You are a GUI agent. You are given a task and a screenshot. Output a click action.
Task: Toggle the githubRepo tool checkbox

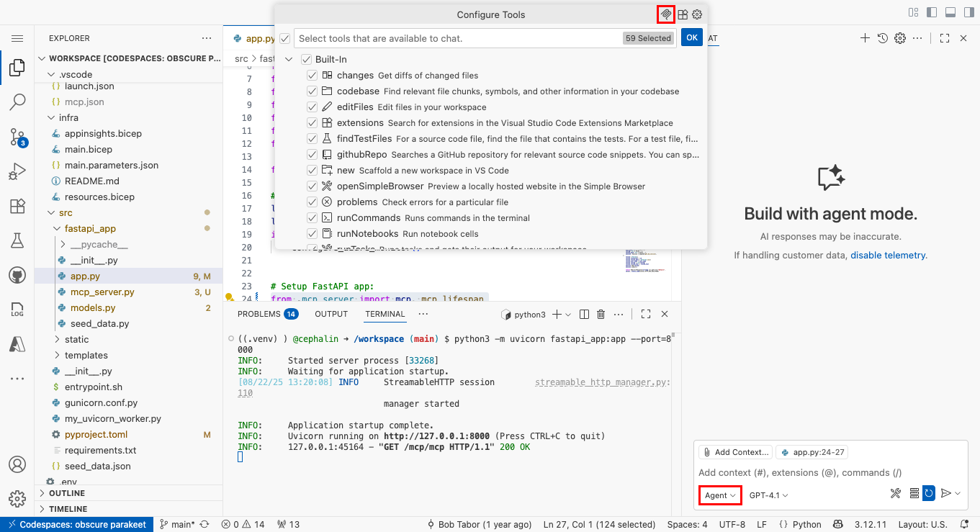tap(312, 154)
